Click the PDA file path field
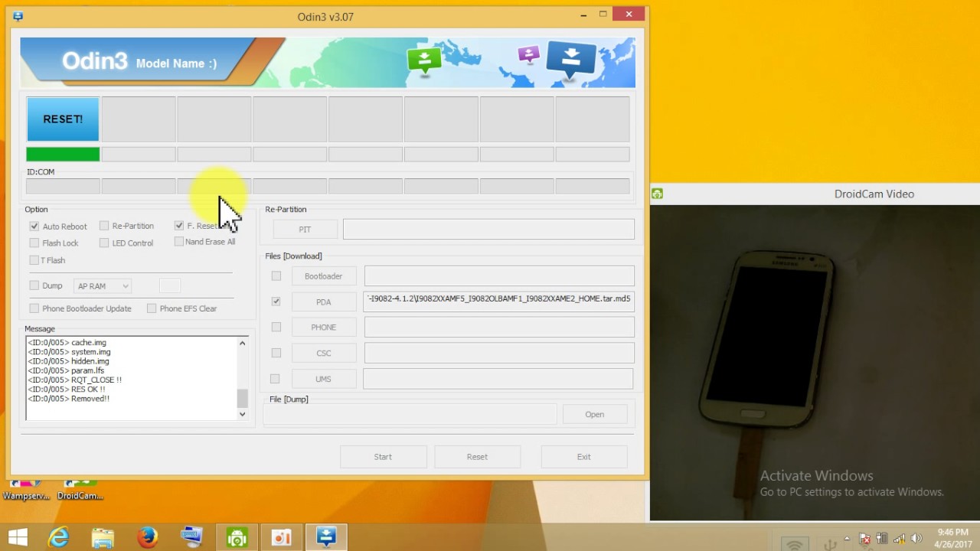 pyautogui.click(x=498, y=301)
